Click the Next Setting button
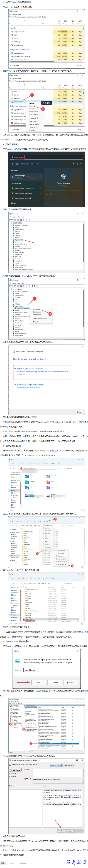Viewport: 88px width, 868px height. coord(68,765)
